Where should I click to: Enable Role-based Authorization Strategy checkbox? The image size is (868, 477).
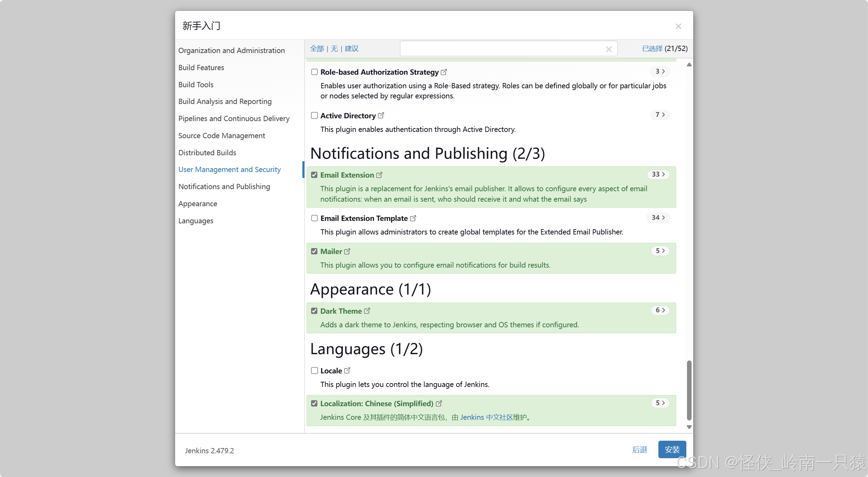tap(314, 72)
